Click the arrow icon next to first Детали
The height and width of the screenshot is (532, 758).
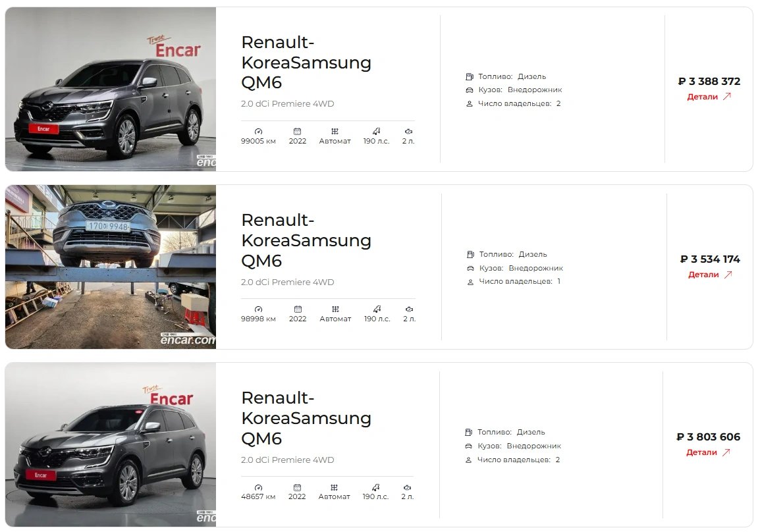click(x=726, y=97)
